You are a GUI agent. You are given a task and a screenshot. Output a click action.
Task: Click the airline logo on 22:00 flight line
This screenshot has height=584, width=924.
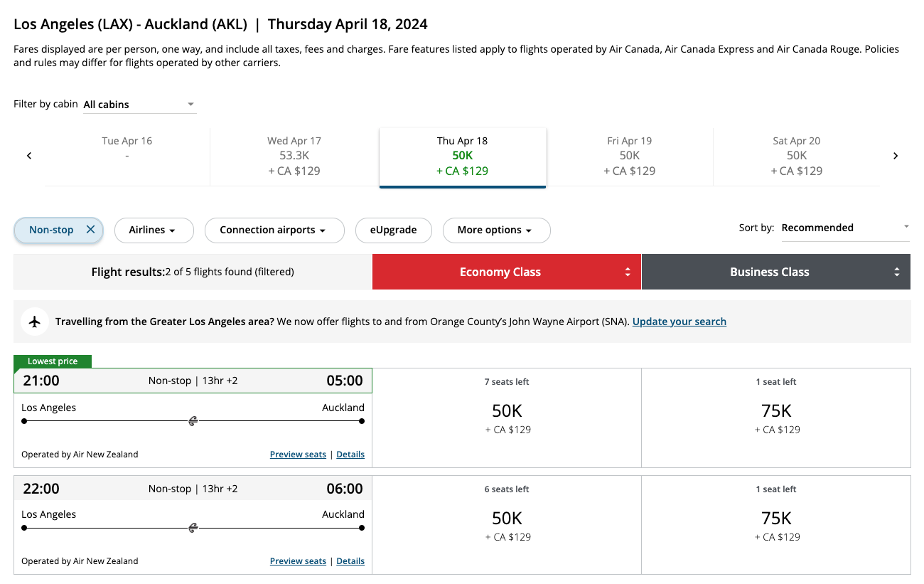[193, 528]
